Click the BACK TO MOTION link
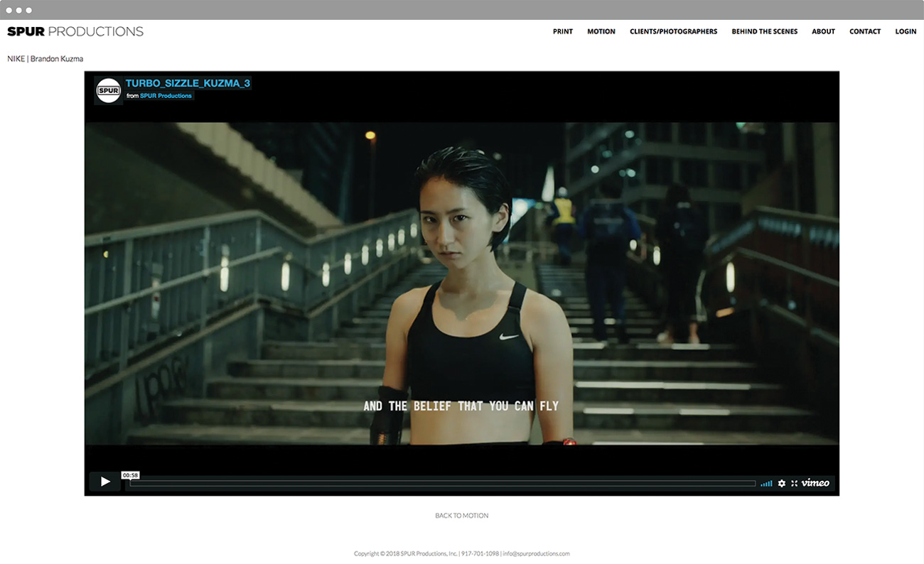Viewport: 924px width, 564px height. click(x=461, y=516)
